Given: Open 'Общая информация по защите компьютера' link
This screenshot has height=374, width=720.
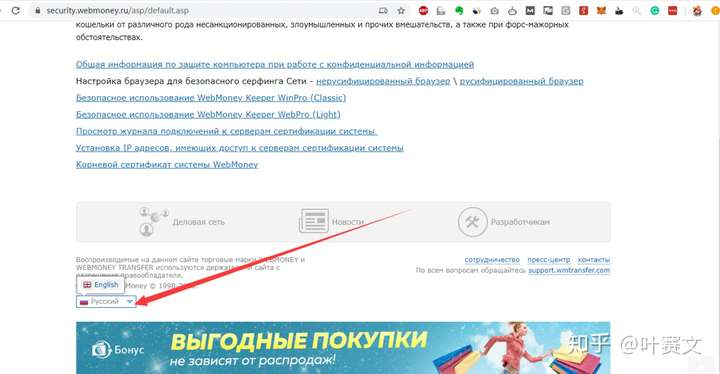Looking at the screenshot, I should 275,64.
